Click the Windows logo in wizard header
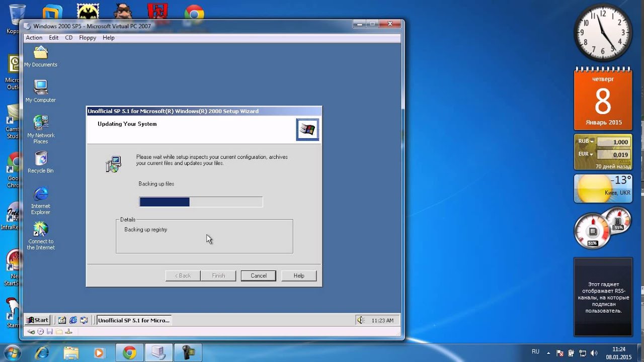 [307, 130]
